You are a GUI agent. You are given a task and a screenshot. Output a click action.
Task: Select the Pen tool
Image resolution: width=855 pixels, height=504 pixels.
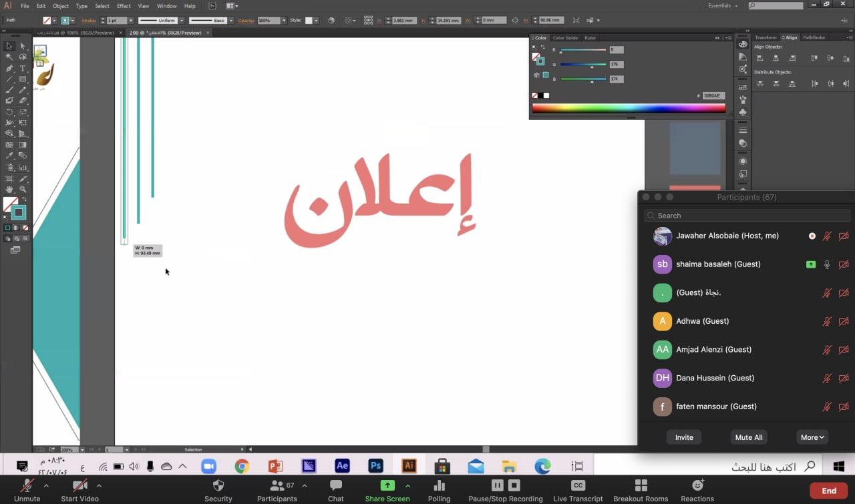pyautogui.click(x=9, y=68)
